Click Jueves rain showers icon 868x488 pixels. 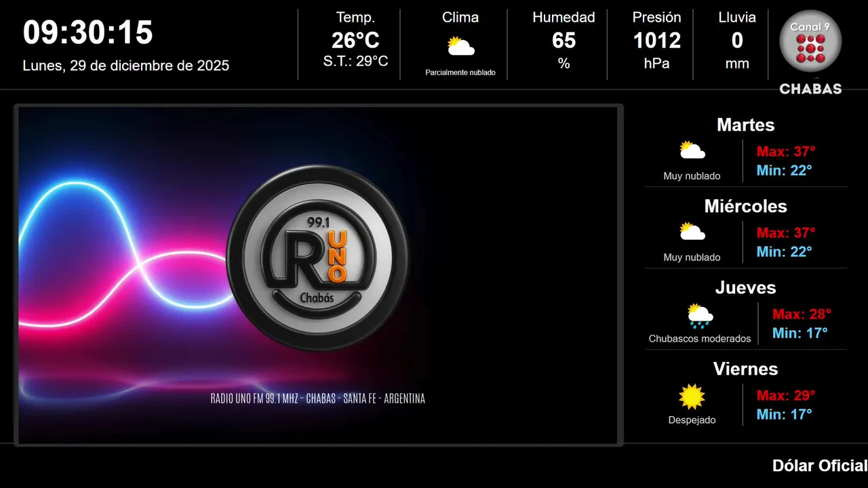pos(700,315)
